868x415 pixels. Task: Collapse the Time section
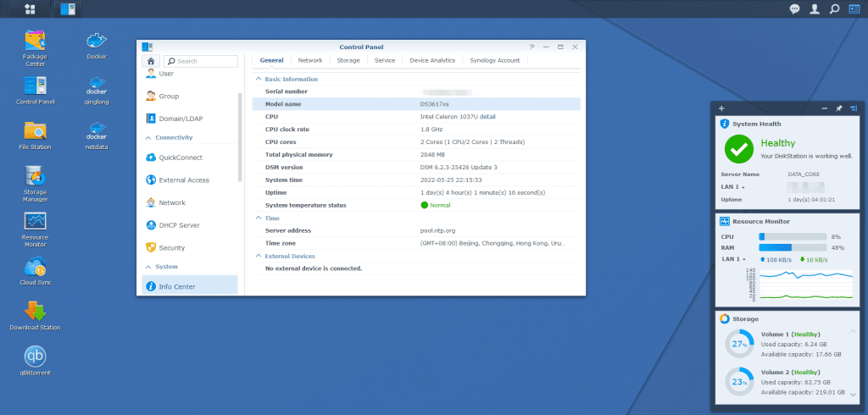(258, 218)
